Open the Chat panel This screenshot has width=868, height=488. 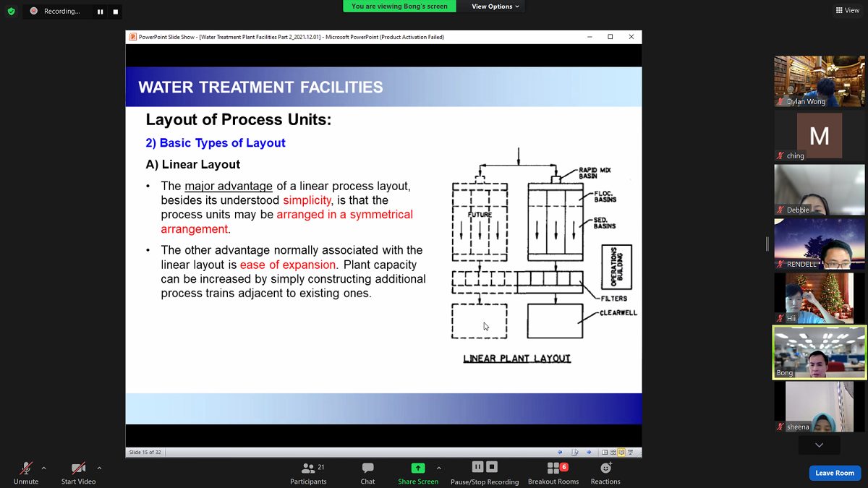point(367,474)
